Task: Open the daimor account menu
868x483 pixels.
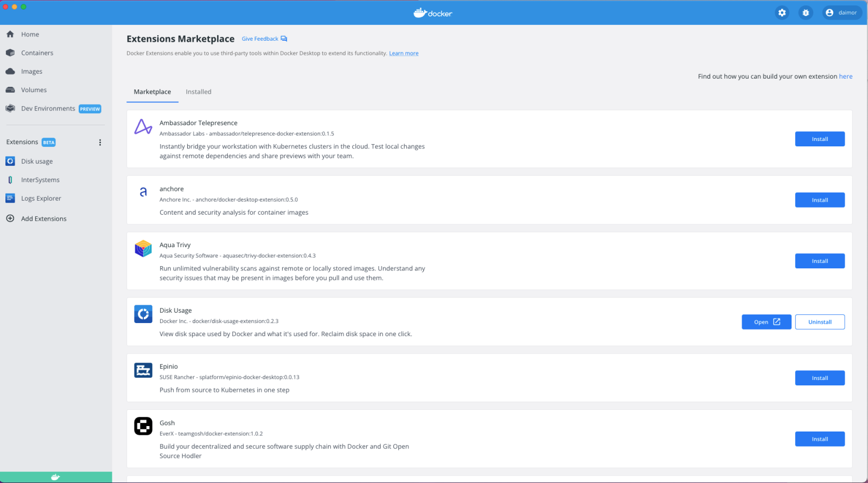Action: [x=842, y=12]
